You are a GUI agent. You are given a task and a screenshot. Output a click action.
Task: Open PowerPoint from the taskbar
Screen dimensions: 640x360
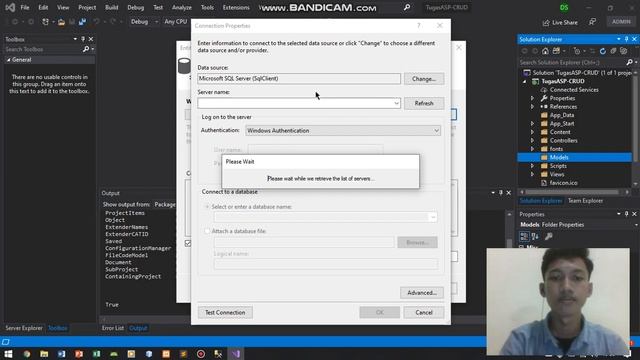[x=79, y=354]
